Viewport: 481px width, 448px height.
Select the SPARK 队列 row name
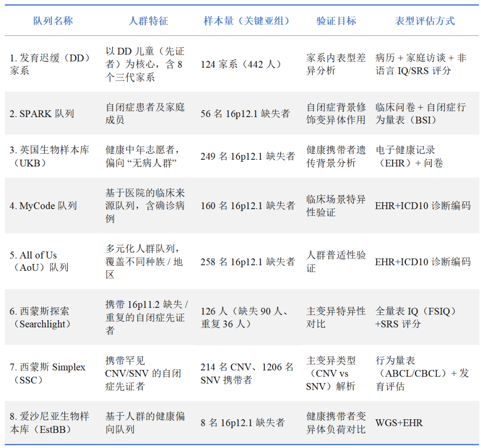pyautogui.click(x=42, y=114)
